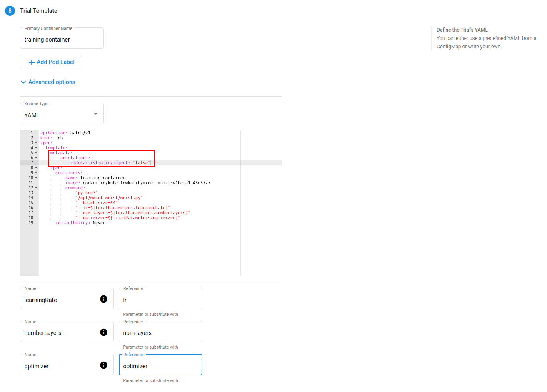Image resolution: width=547 pixels, height=392 pixels.
Task: Click the --optimizer trialParameters line
Action: (125, 218)
